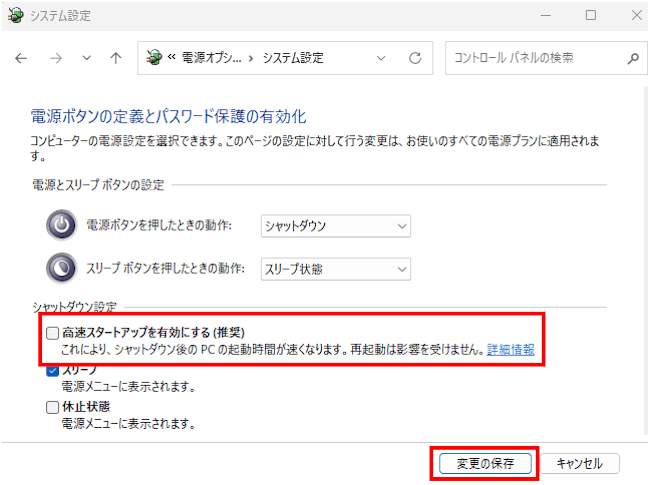Viewport: 650px width, 485px height.
Task: Click the power plug icon in address bar
Action: point(154,58)
